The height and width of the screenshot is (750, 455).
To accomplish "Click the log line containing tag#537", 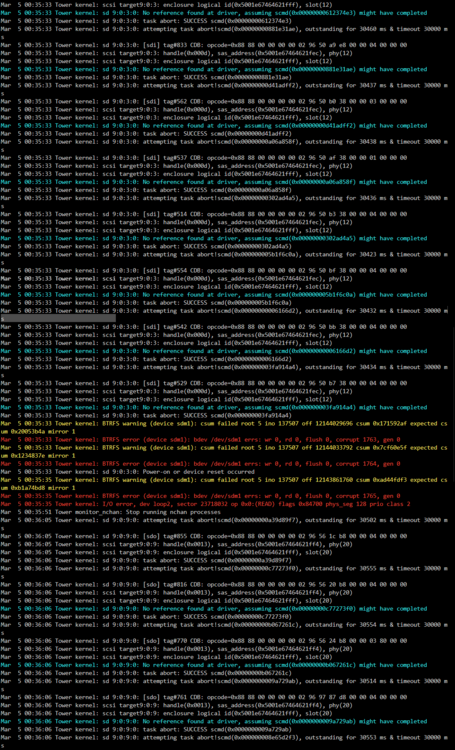I will coord(204,158).
